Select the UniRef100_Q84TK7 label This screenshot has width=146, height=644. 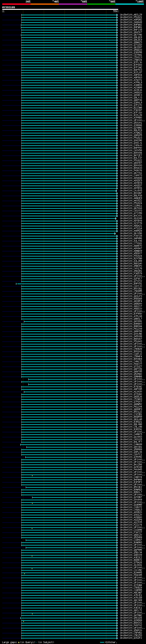[131, 32]
